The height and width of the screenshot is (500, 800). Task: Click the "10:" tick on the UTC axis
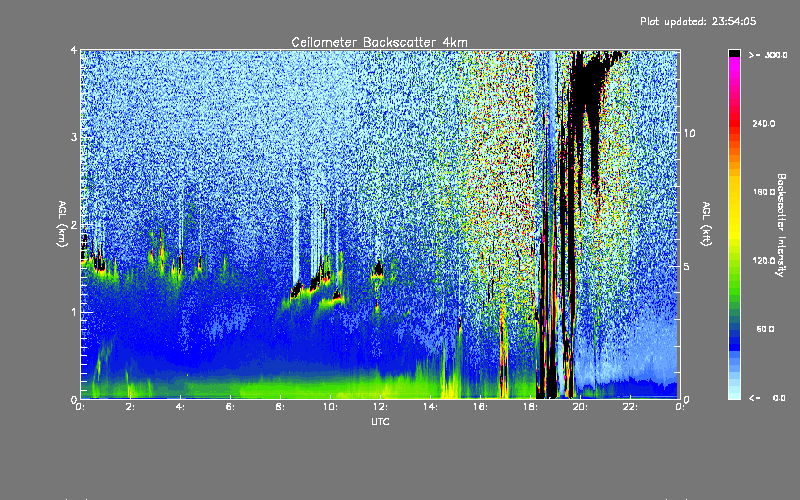[330, 407]
